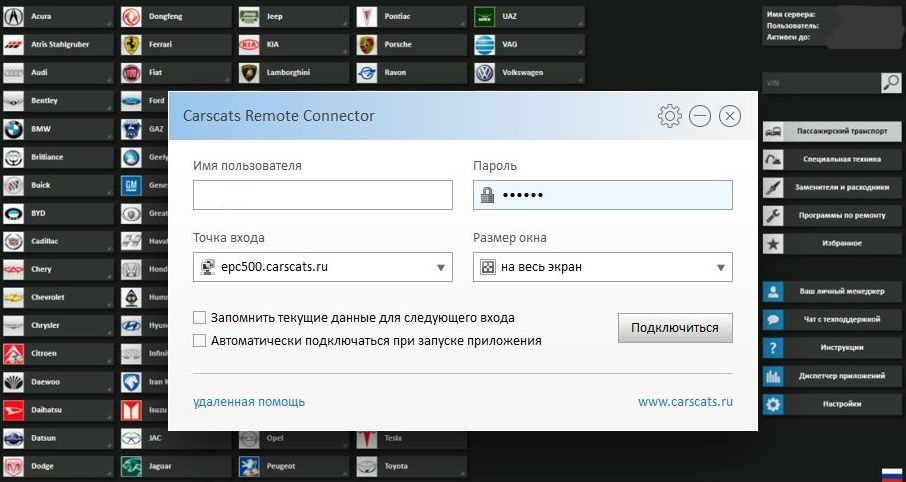Viewport: 906px width, 482px height.
Task: Select the Fiat brand icon
Action: (x=131, y=73)
